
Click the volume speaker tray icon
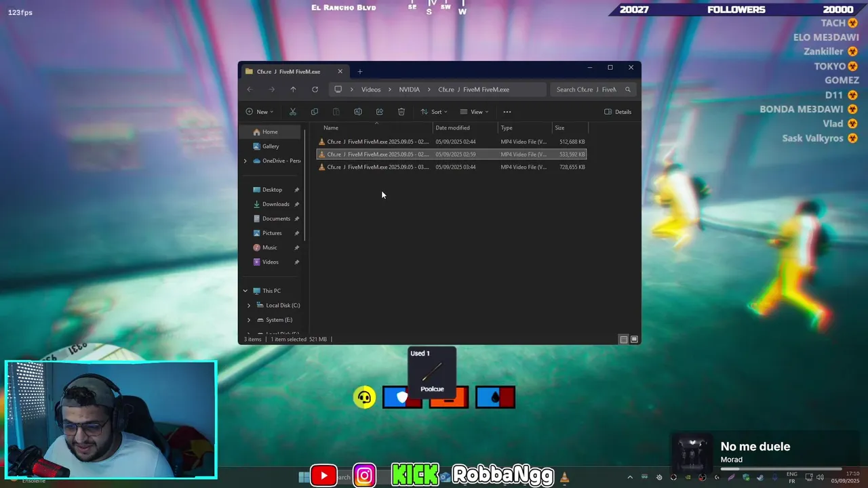(x=820, y=477)
